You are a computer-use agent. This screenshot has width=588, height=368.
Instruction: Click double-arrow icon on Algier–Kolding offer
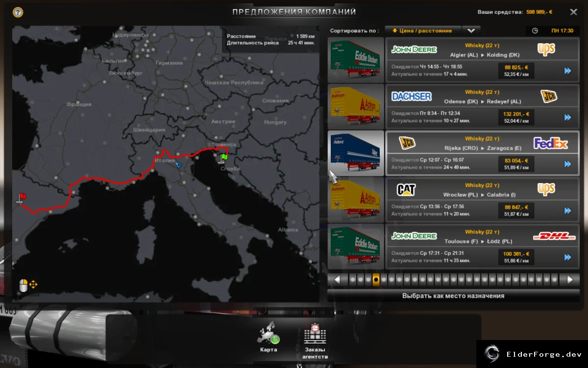click(x=568, y=71)
